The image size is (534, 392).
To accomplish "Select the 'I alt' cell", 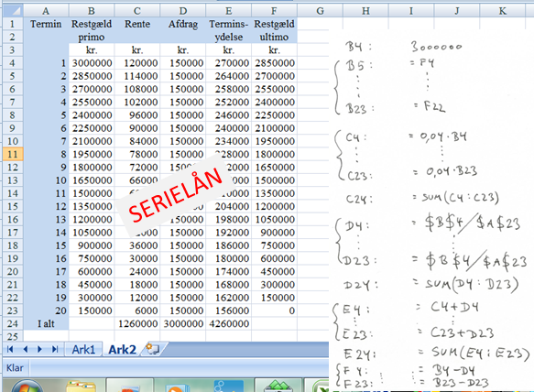I will pos(46,323).
